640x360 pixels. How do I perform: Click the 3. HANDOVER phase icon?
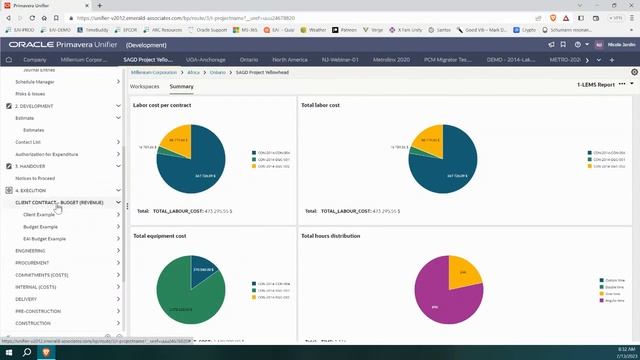pyautogui.click(x=9, y=166)
